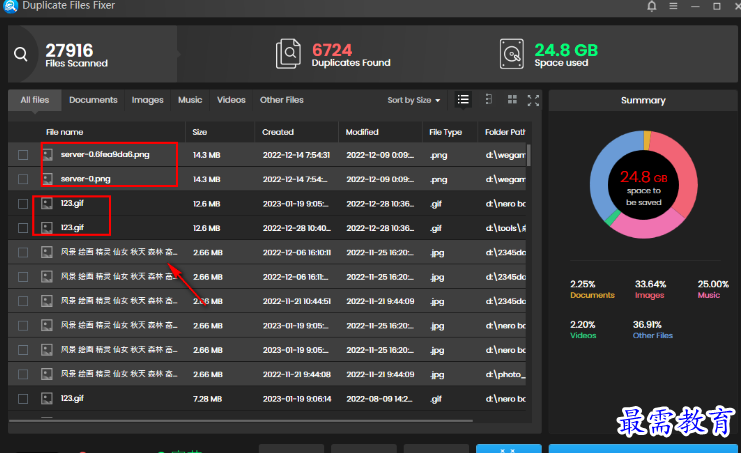Screen dimensions: 741x453
Task: Click image icon of server-0.6fea9da6.png
Action: pos(47,154)
